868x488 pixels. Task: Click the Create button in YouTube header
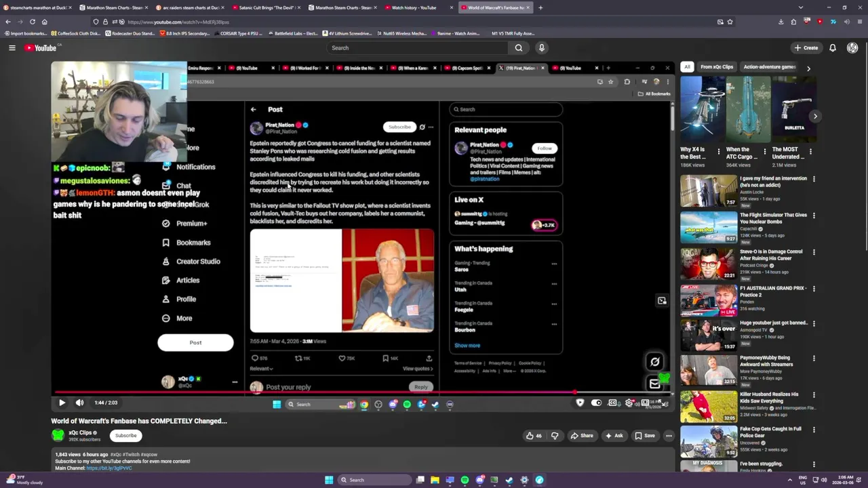point(806,47)
